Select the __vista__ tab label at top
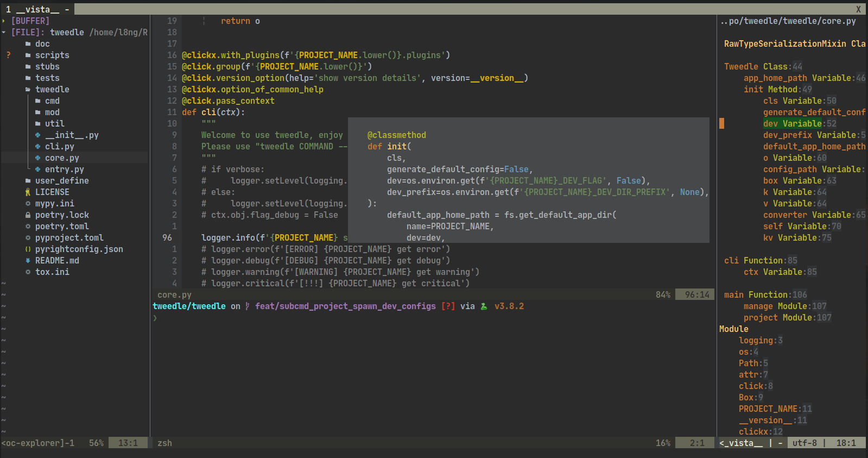Image resolution: width=868 pixels, height=458 pixels. point(37,9)
